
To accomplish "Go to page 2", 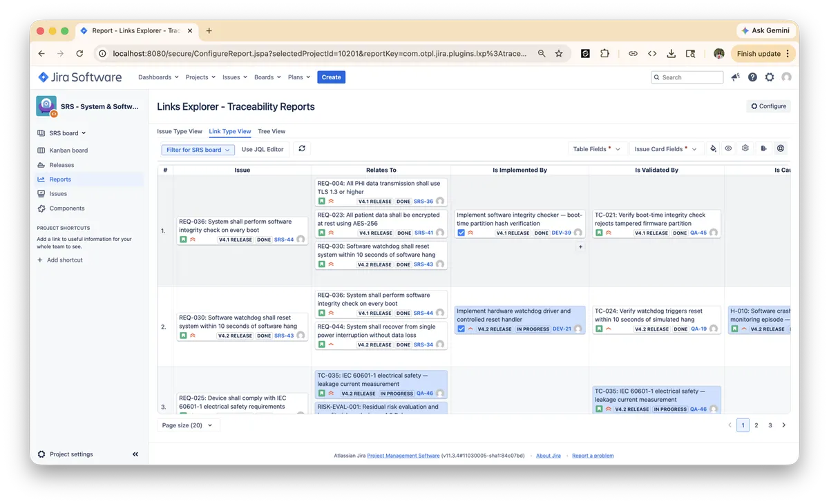I will pyautogui.click(x=756, y=425).
